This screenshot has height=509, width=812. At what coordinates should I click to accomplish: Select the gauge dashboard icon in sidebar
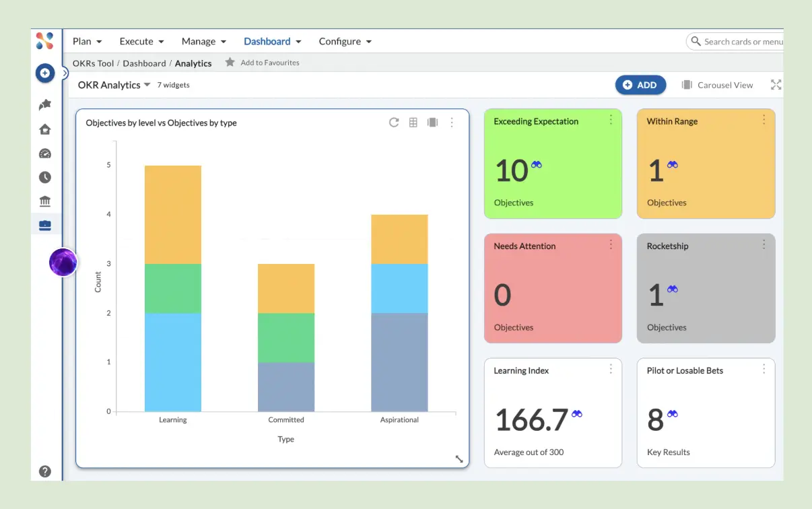pos(44,153)
